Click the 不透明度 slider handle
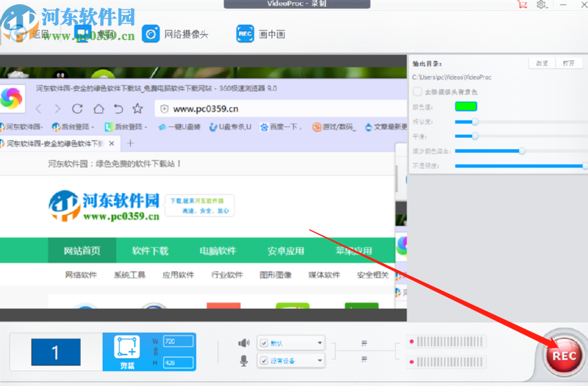 [585, 165]
